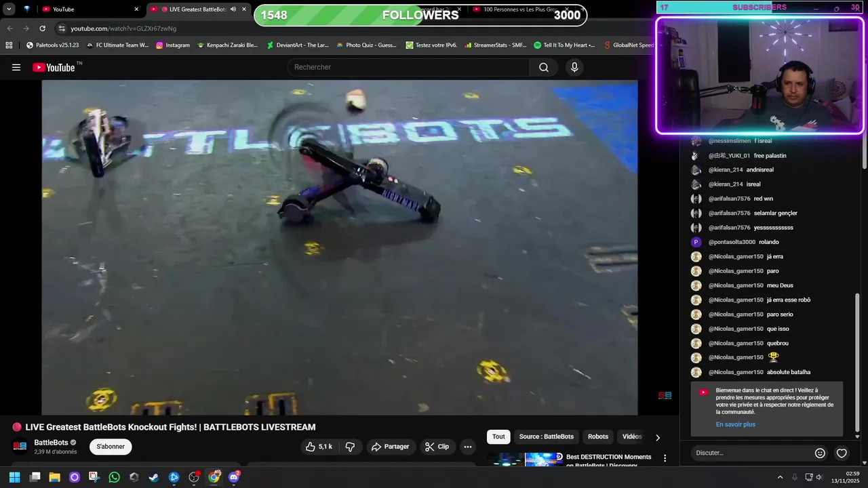
Task: Mute the LIVE Greatest BattleBots tab audio
Action: click(233, 9)
